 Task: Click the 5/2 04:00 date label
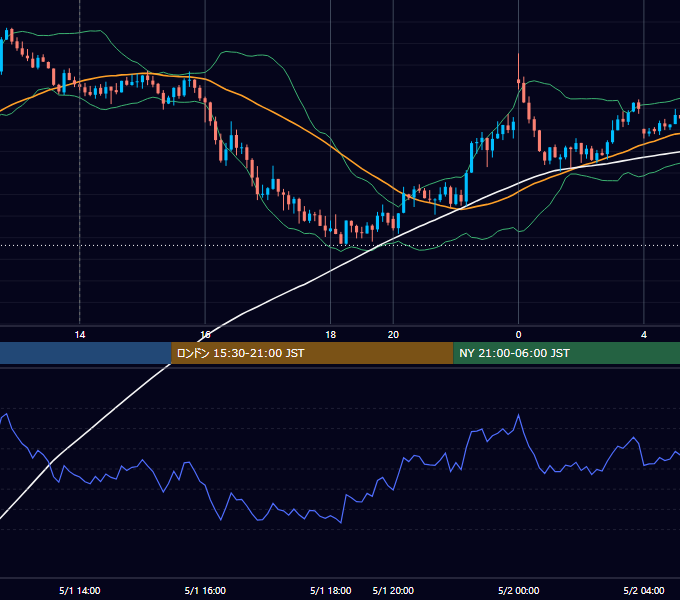pos(644,590)
